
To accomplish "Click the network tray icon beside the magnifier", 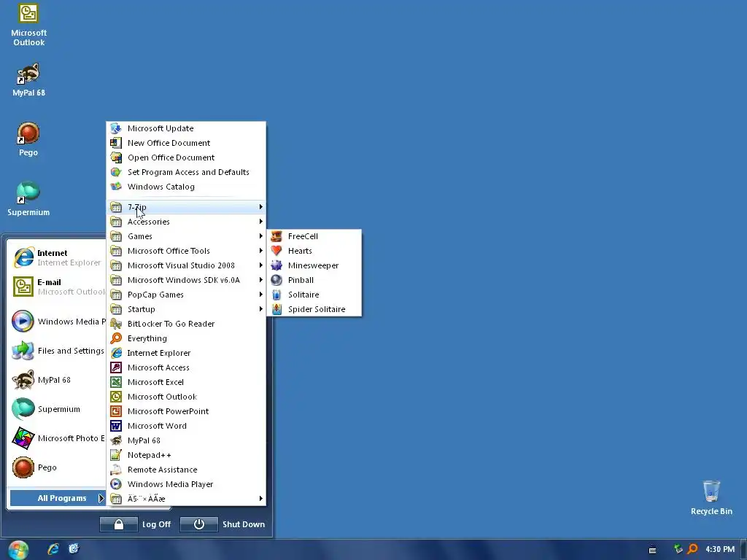I will (678, 549).
